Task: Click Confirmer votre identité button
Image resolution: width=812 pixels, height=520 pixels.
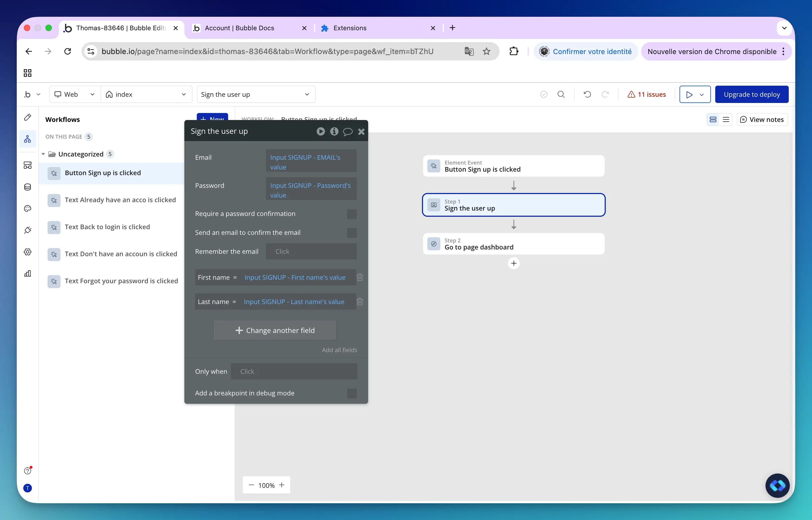Action: pos(586,51)
